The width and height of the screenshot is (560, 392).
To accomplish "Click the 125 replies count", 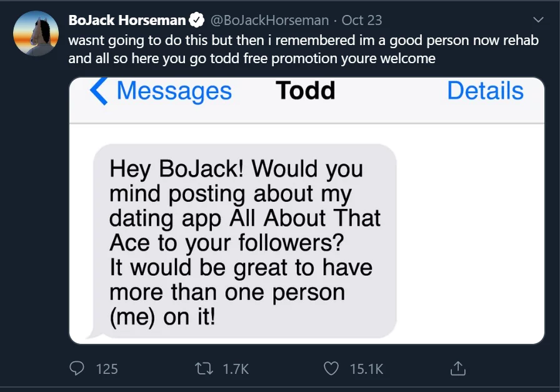I will tap(107, 369).
